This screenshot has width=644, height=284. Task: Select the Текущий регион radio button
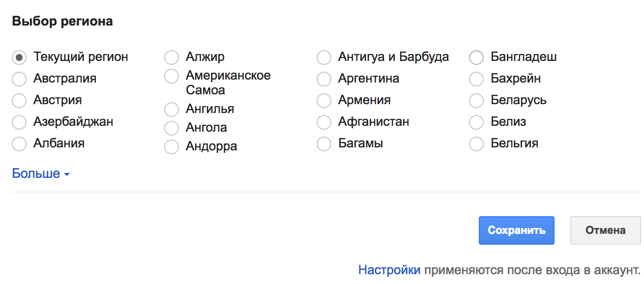(x=19, y=57)
